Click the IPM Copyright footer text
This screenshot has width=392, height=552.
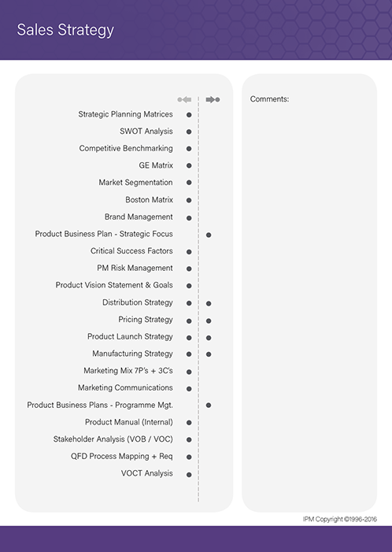[340, 519]
